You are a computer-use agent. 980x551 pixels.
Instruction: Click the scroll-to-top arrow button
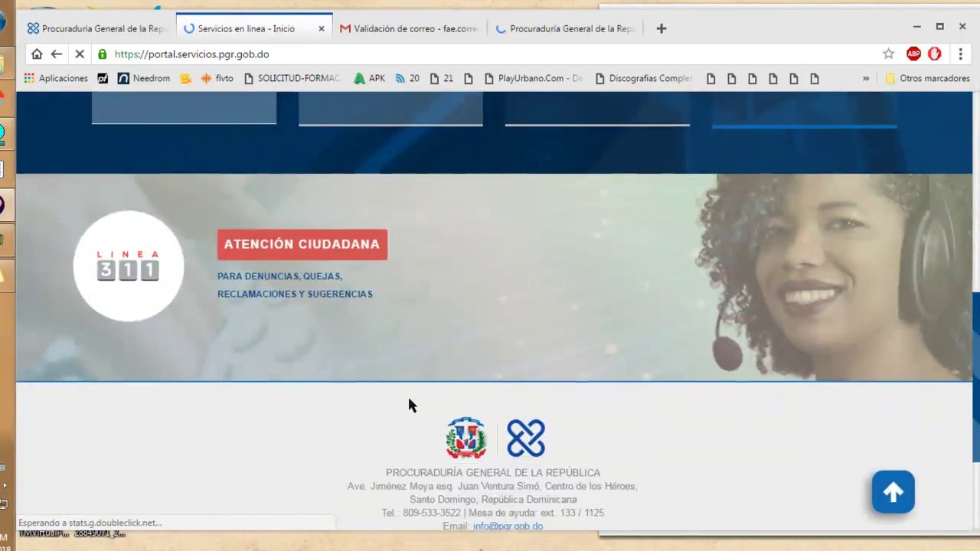tap(893, 491)
